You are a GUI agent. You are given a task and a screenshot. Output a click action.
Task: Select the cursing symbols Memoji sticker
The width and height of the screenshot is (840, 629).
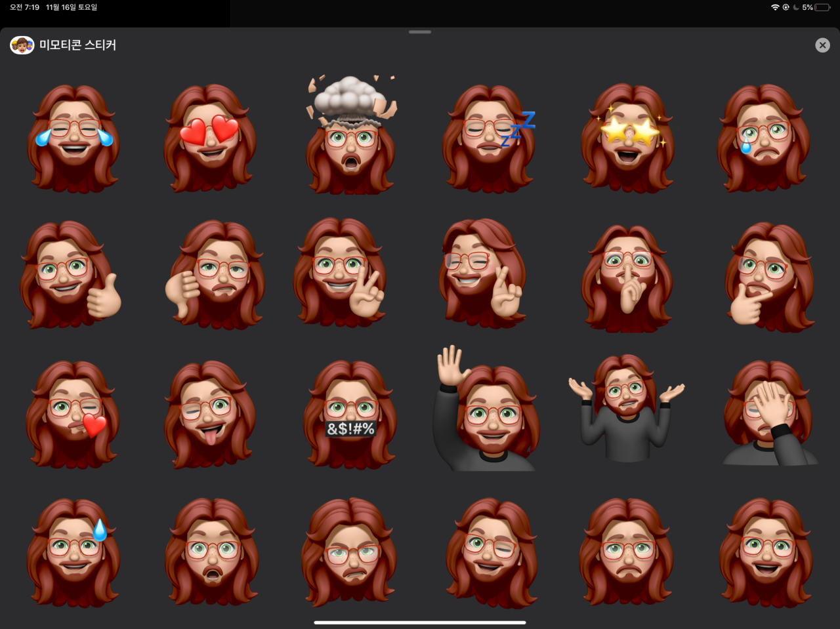pos(350,414)
